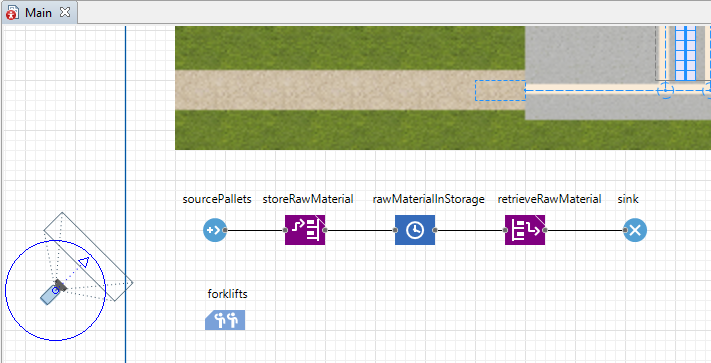Click the camera object in blue circle
This screenshot has height=363, width=711.
[54, 291]
